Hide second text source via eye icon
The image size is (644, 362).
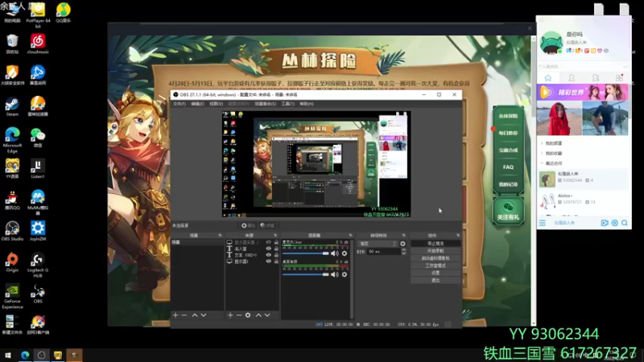[x=269, y=249]
